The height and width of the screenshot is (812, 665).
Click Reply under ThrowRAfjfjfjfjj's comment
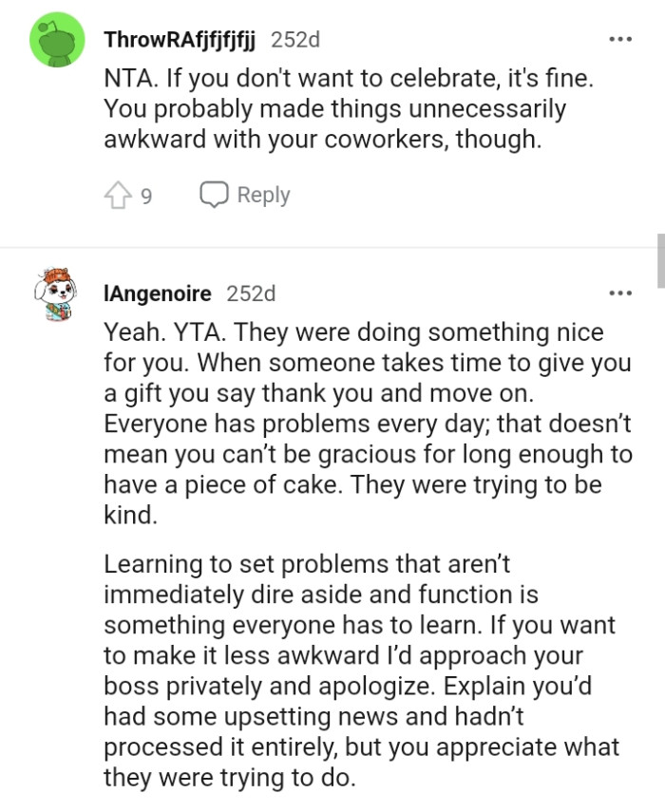pos(263,194)
